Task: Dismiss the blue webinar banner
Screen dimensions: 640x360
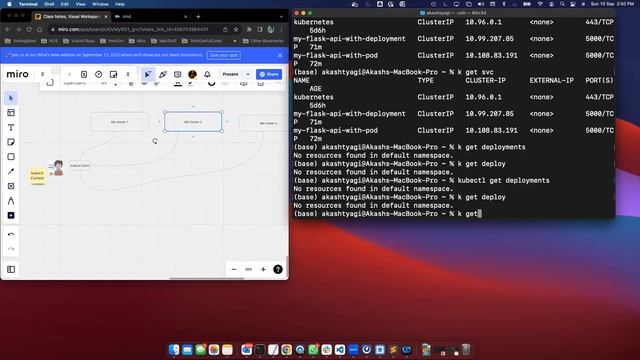Action: click(x=280, y=55)
